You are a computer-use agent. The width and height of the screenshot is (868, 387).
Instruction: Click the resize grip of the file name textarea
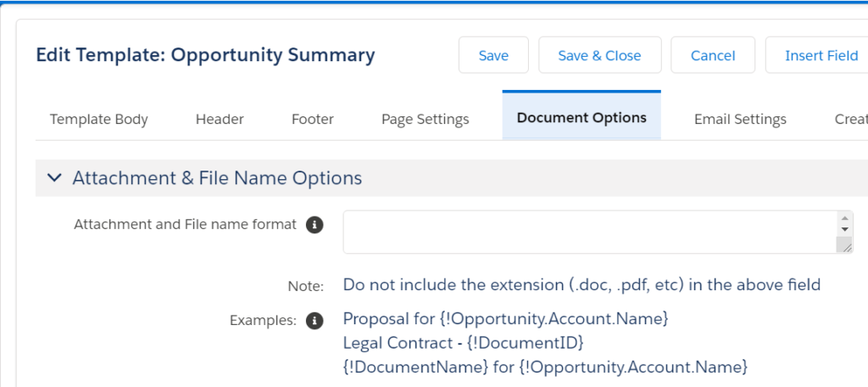point(844,245)
